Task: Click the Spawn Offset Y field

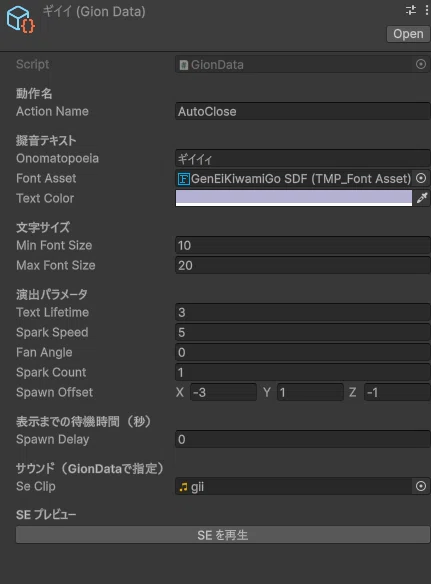Action: pos(310,392)
